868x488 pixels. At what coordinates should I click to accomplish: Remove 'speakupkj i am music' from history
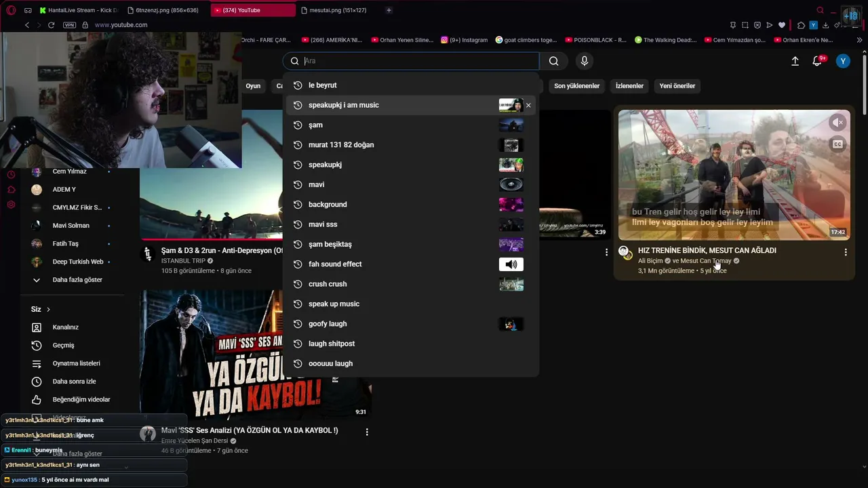coord(528,105)
